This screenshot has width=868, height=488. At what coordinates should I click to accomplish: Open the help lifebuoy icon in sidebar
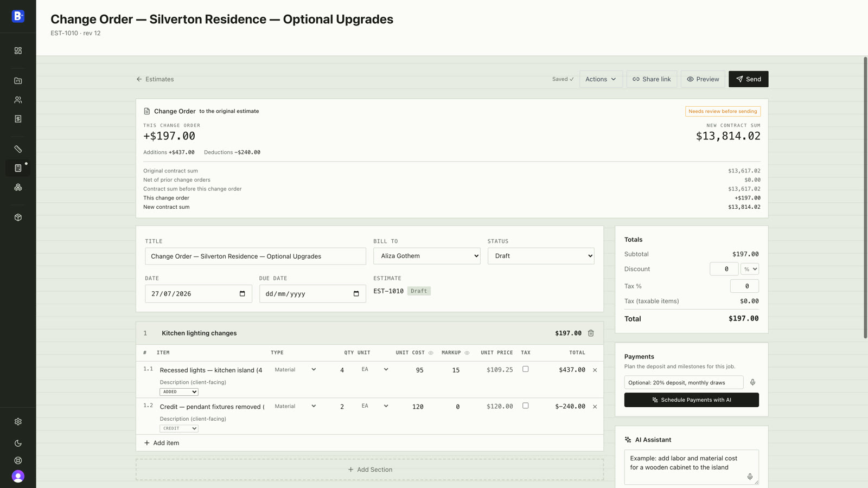(x=18, y=460)
